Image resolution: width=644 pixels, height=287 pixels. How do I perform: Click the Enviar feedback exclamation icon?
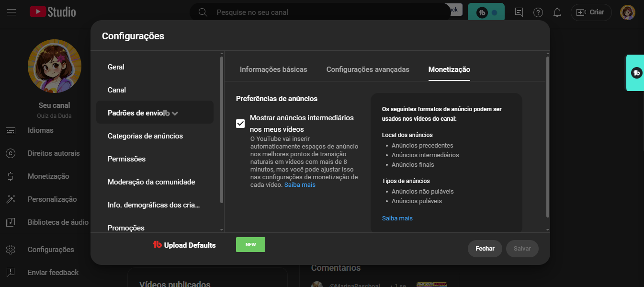tap(11, 273)
